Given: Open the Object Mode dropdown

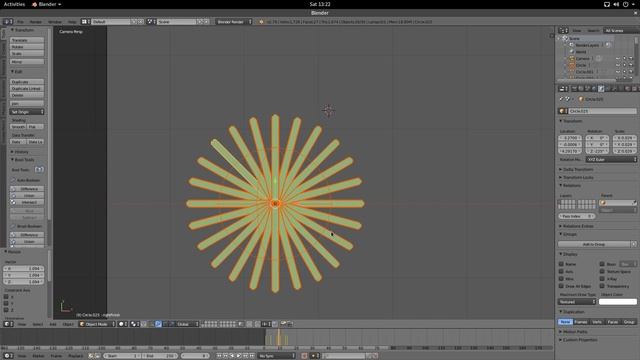Looking at the screenshot, I should coord(97,324).
